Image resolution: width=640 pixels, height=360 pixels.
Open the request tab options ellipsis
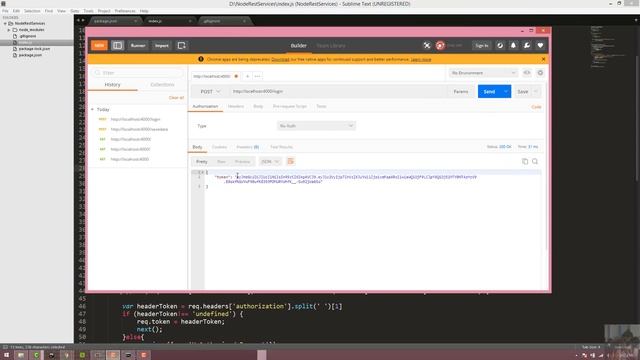point(257,76)
